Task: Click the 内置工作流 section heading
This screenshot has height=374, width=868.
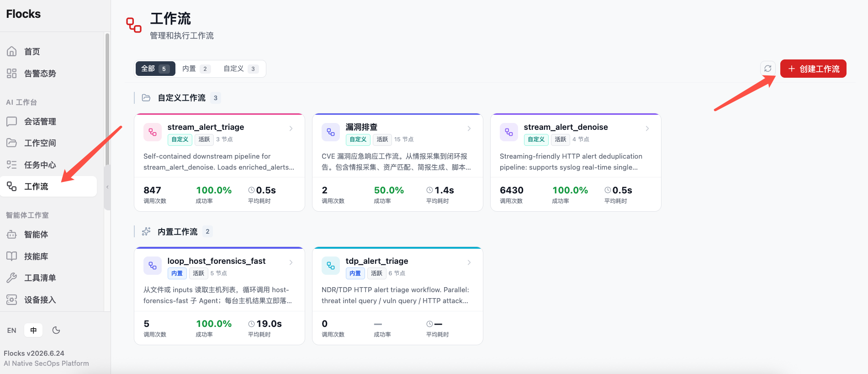Action: (x=177, y=232)
